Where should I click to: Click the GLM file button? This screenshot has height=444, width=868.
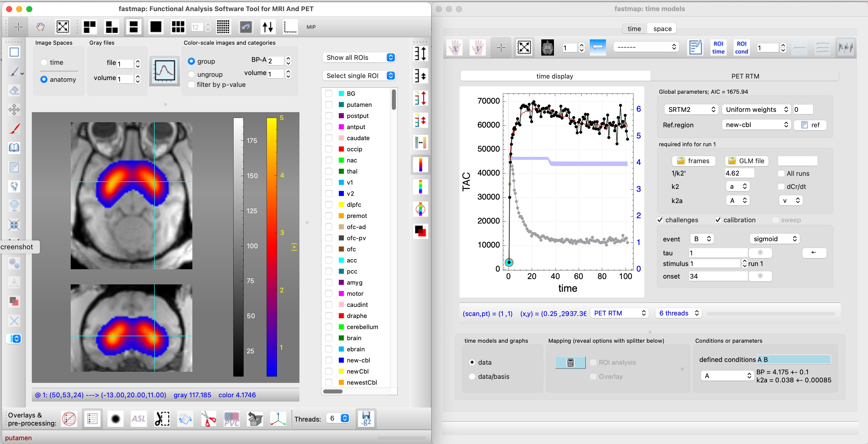point(747,161)
